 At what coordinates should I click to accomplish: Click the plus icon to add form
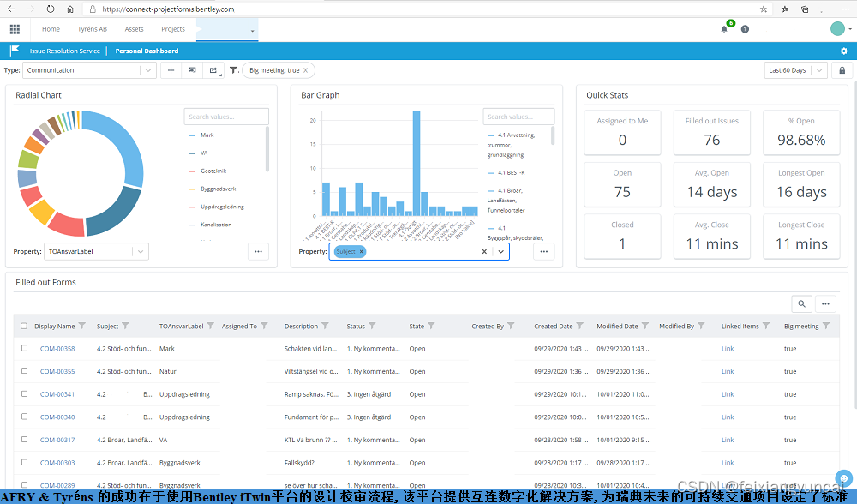pos(171,70)
